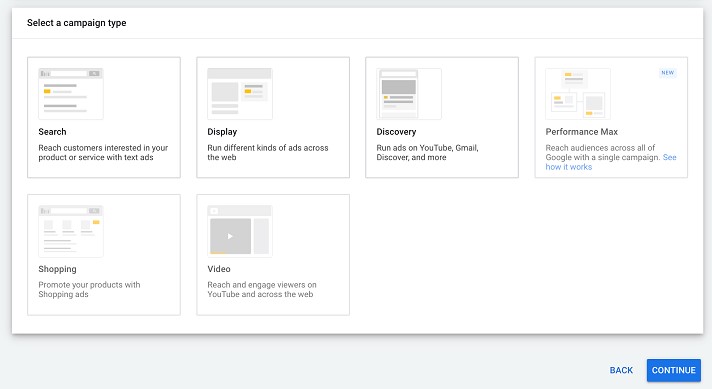Select the Performance Max illustration icon
Image resolution: width=712 pixels, height=389 pixels.
(578, 94)
